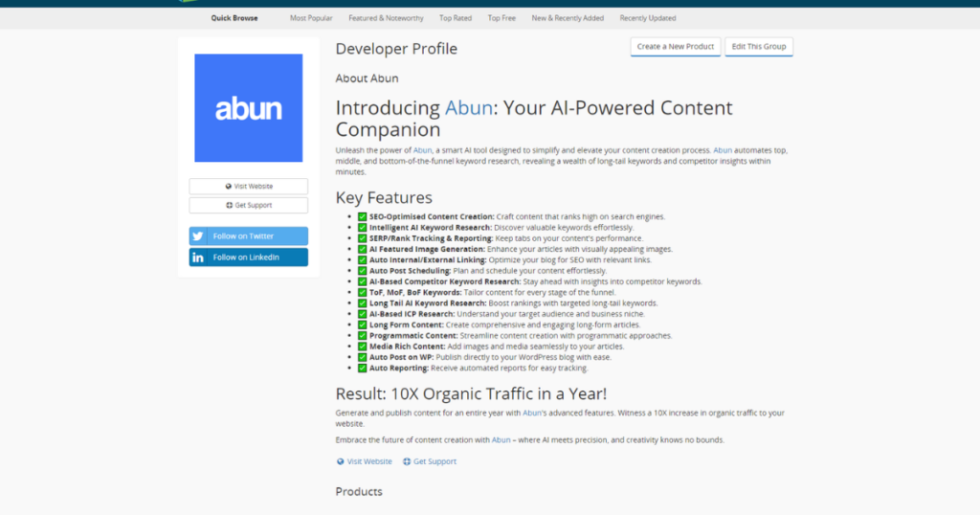The width and height of the screenshot is (980, 515).
Task: View Recently Updated products
Action: pos(648,18)
